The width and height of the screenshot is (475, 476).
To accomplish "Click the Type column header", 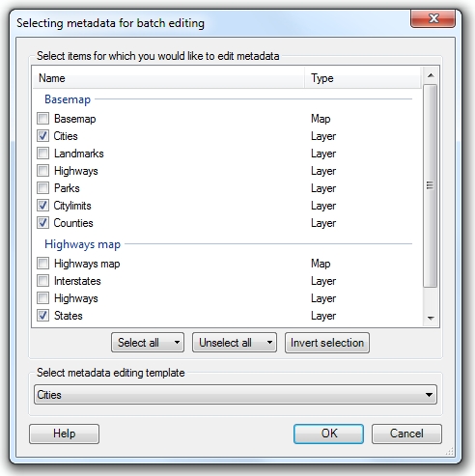I will tap(363, 78).
